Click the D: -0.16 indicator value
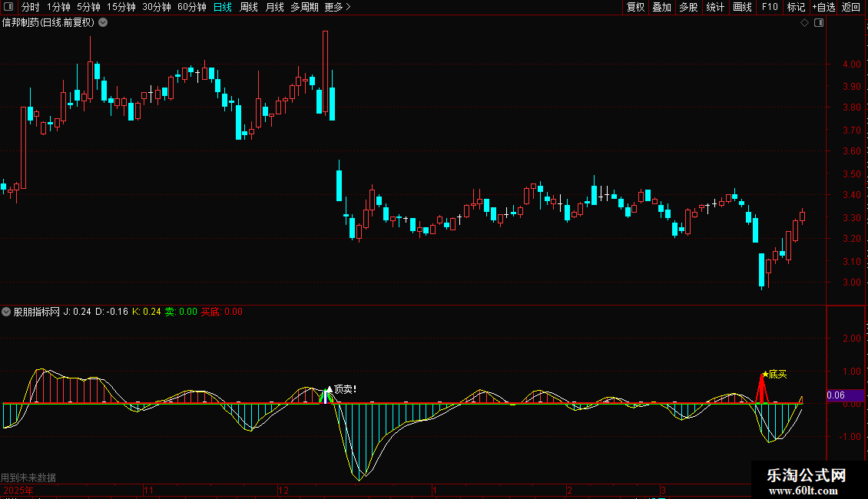 [112, 312]
